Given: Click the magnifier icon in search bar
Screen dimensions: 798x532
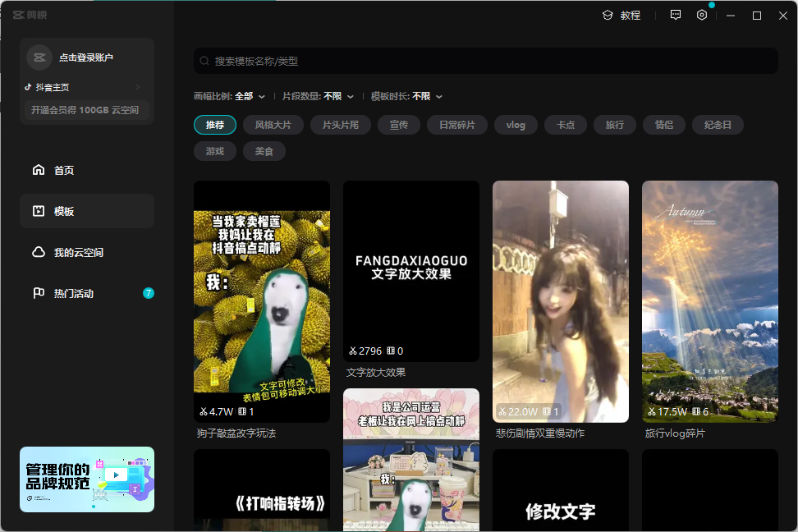Looking at the screenshot, I should [x=204, y=61].
